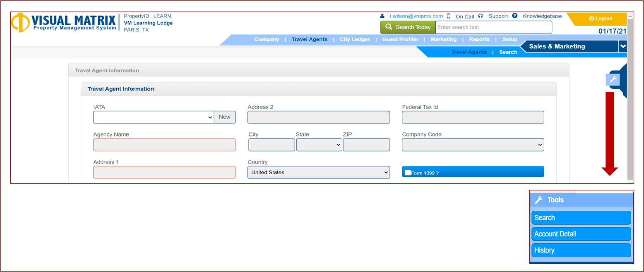Open the IATA dropdown list
644x272 pixels.
[154, 117]
